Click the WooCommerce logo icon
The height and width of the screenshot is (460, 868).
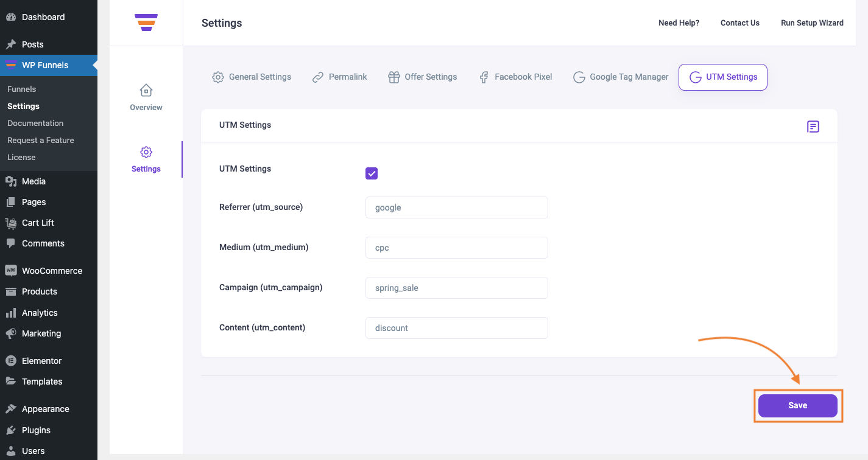pos(11,271)
